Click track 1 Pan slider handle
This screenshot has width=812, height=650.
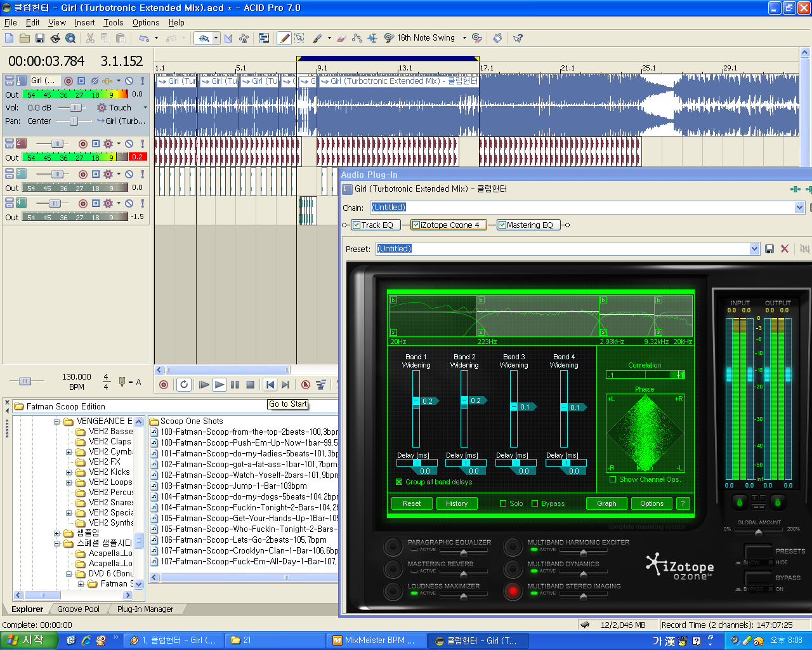(74, 121)
